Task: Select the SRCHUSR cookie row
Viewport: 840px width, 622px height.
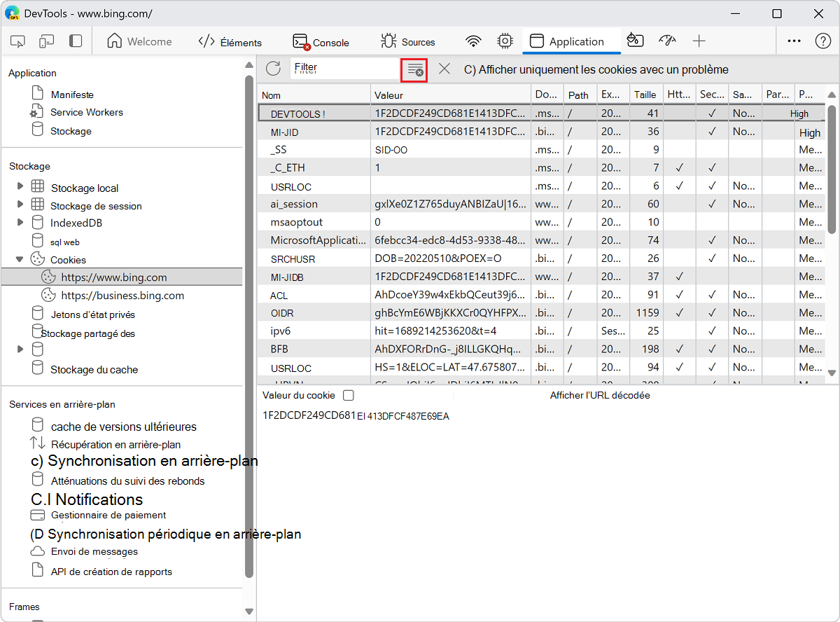Action: click(x=541, y=258)
